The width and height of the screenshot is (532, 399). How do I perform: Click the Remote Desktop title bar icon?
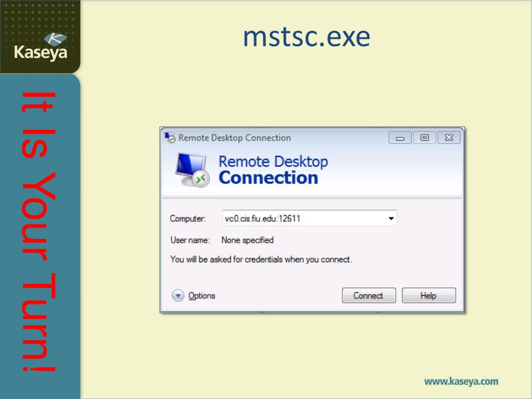(x=170, y=137)
